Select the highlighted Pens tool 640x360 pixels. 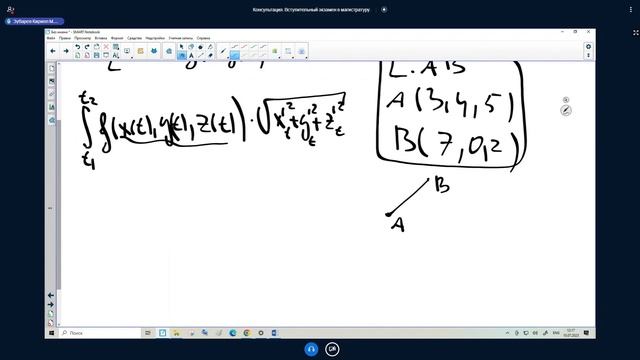coord(182,56)
